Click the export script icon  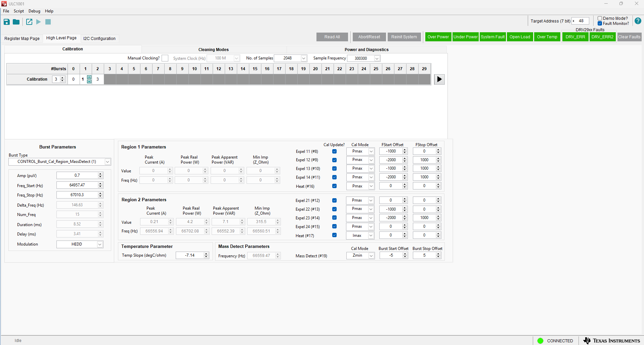click(x=29, y=22)
